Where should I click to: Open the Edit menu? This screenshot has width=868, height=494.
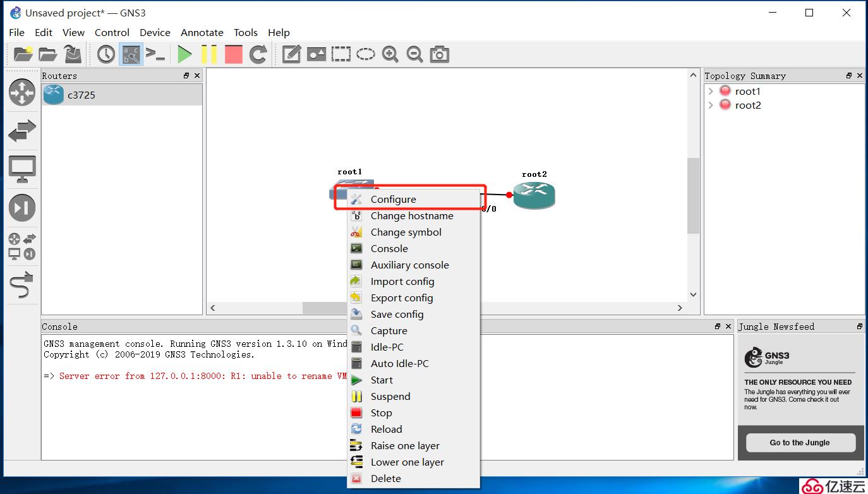pyautogui.click(x=44, y=32)
